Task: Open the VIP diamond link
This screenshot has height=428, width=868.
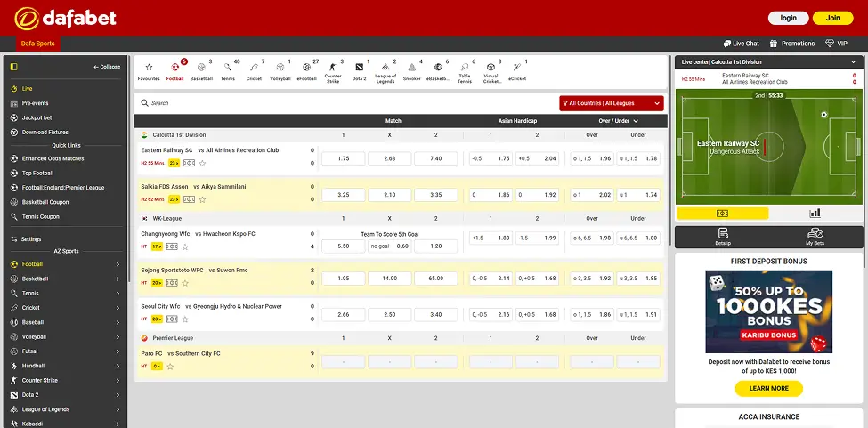Action: [x=837, y=43]
